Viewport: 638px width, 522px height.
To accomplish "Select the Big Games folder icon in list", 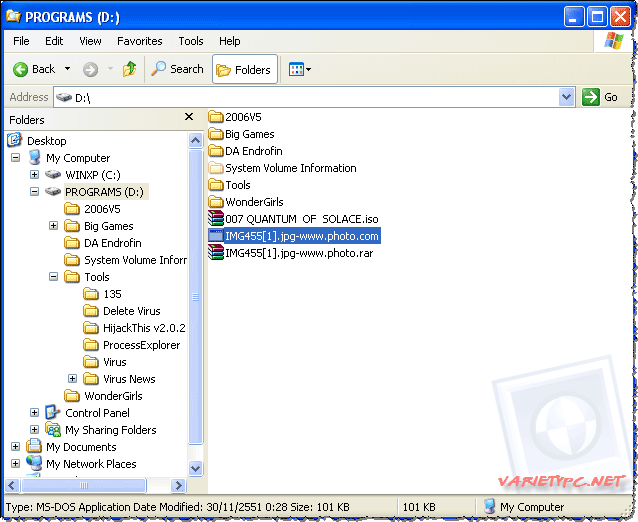I will click(216, 134).
